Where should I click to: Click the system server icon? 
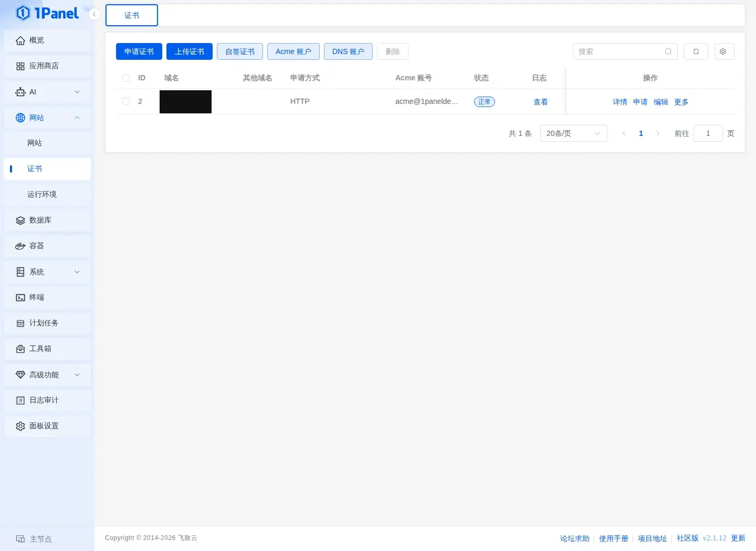click(x=20, y=272)
